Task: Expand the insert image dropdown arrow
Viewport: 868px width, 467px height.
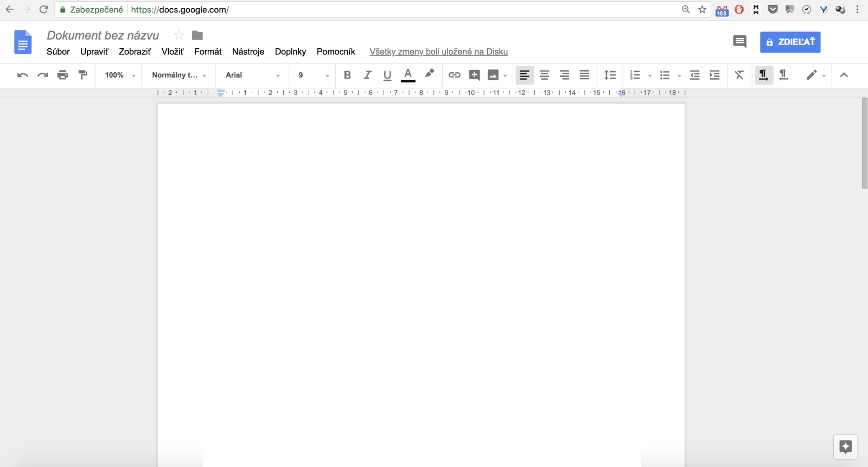Action: click(505, 76)
